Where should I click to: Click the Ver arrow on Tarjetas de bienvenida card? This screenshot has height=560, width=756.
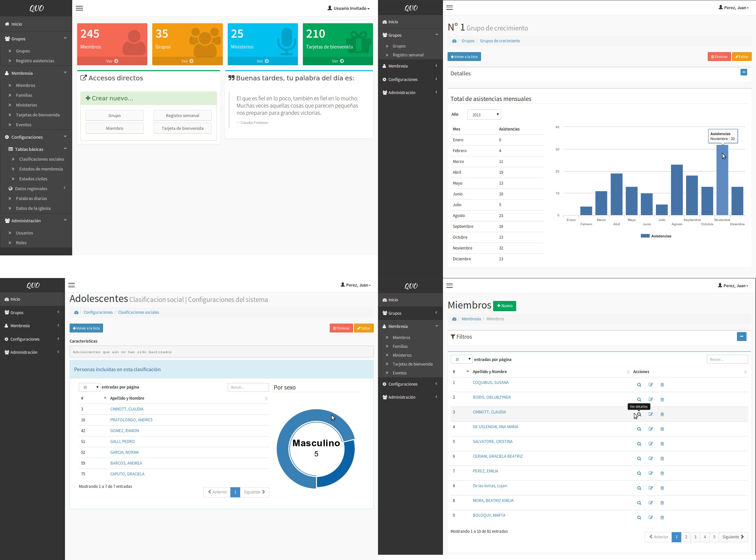coord(342,61)
